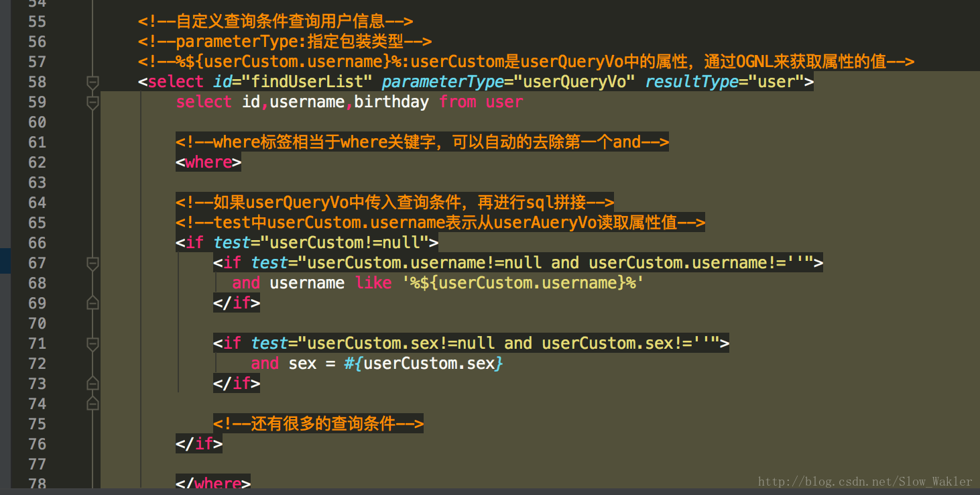Click line number 58 in the gutter
Image resolution: width=980 pixels, height=495 pixels.
38,82
